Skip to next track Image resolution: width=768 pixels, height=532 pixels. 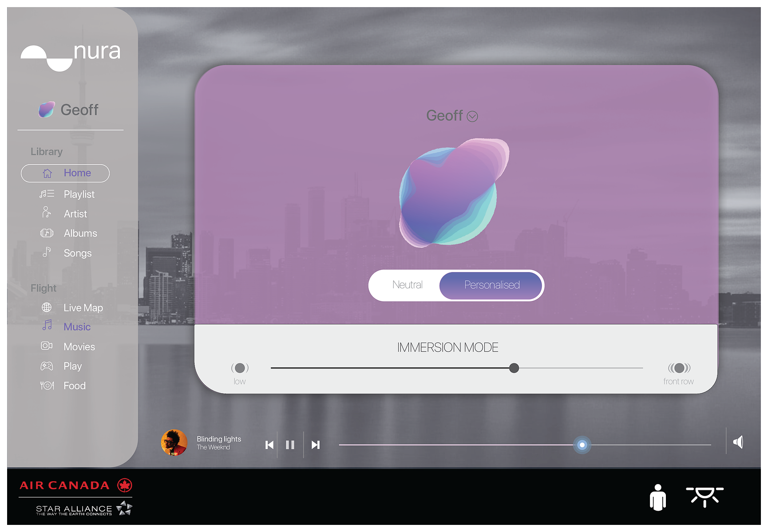pyautogui.click(x=316, y=445)
